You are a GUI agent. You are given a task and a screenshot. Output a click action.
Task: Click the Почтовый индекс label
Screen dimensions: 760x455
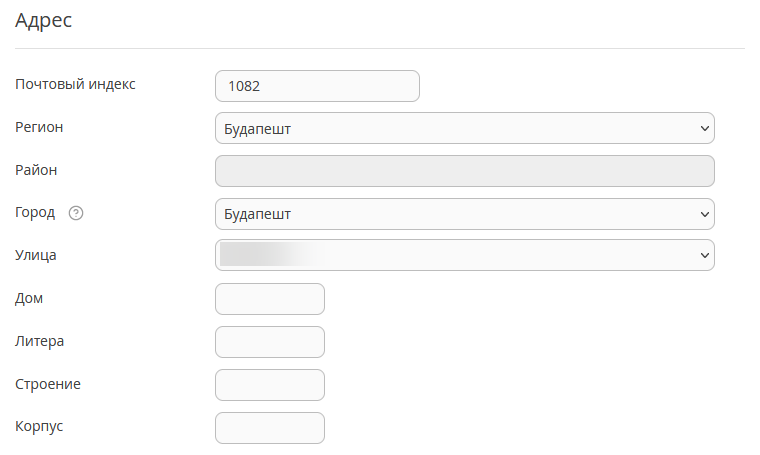75,84
